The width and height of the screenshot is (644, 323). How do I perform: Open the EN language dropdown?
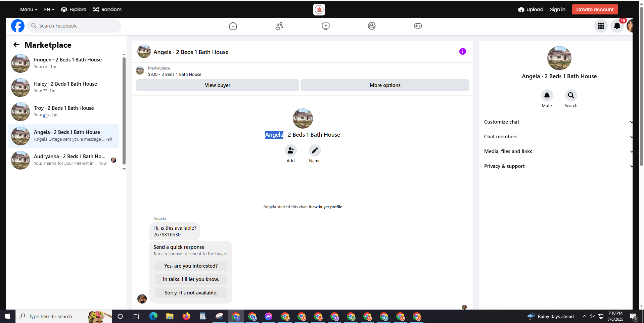(x=49, y=9)
